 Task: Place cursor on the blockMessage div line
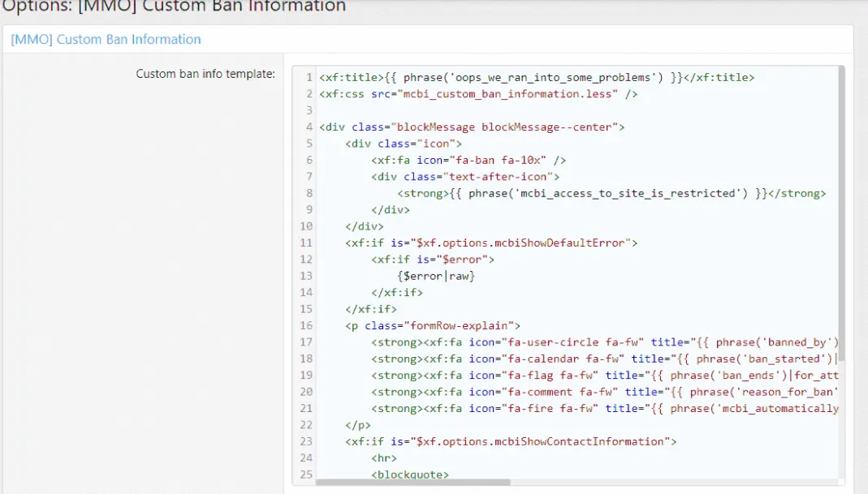click(471, 127)
